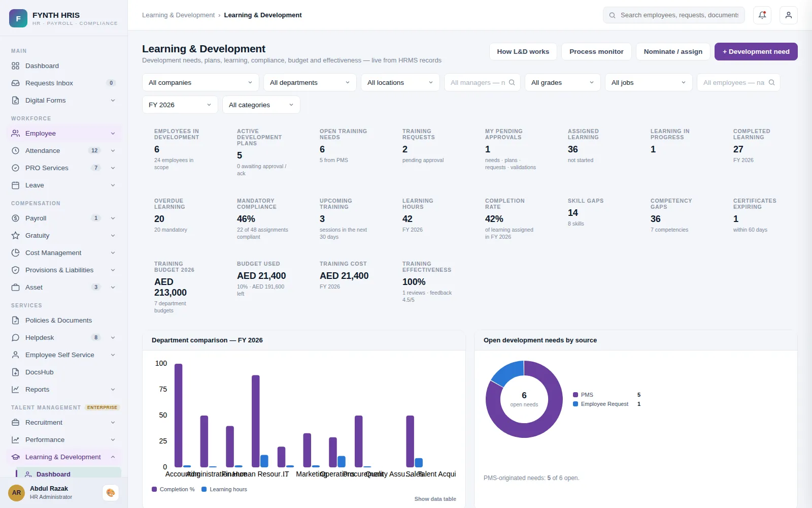Click the DocsHub file icon
This screenshot has height=508, width=812.
16,372
